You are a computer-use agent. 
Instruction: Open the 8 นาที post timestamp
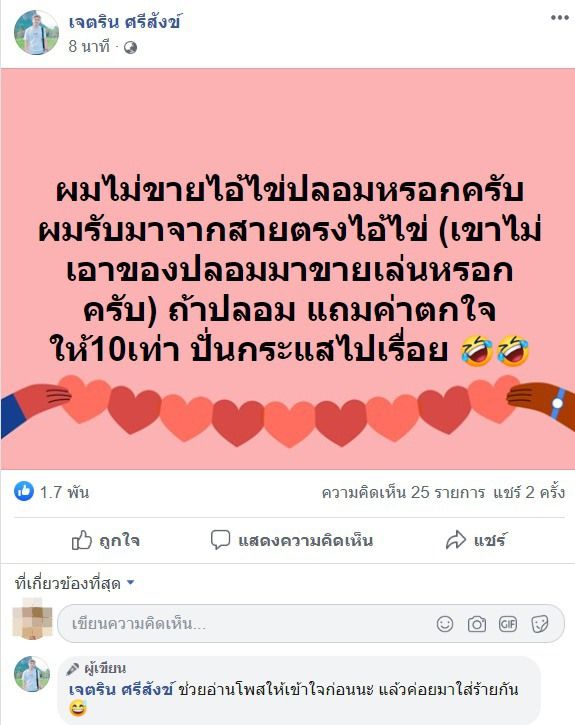coord(89,46)
